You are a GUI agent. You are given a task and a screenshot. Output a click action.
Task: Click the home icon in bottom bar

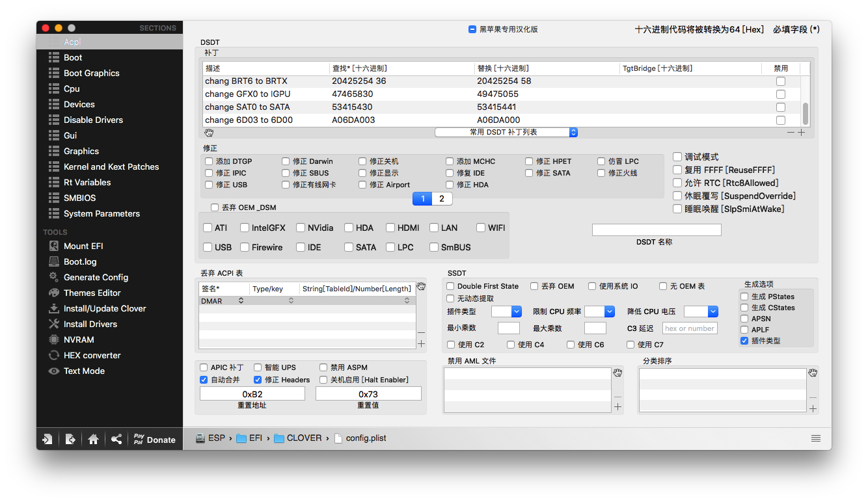(93, 439)
